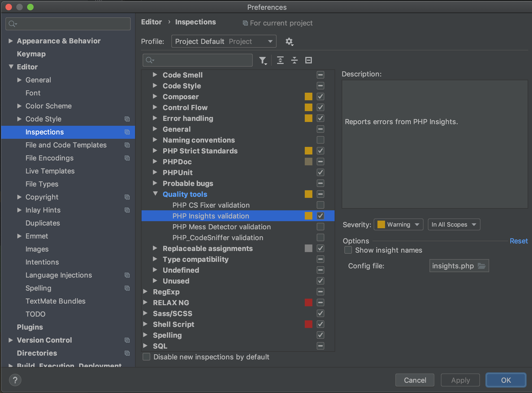This screenshot has height=393, width=532.
Task: Click the red RELAX NG severity swatch
Action: 308,302
